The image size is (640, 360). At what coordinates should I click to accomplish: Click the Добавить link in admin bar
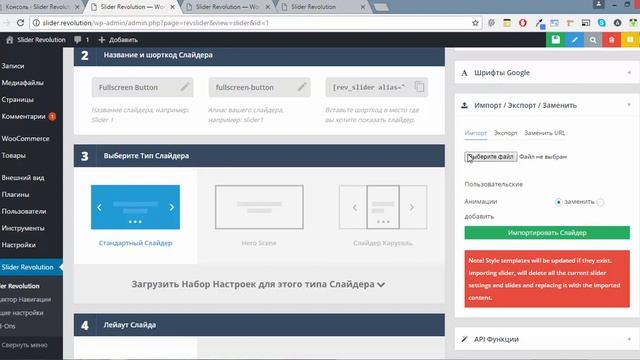pos(118,40)
